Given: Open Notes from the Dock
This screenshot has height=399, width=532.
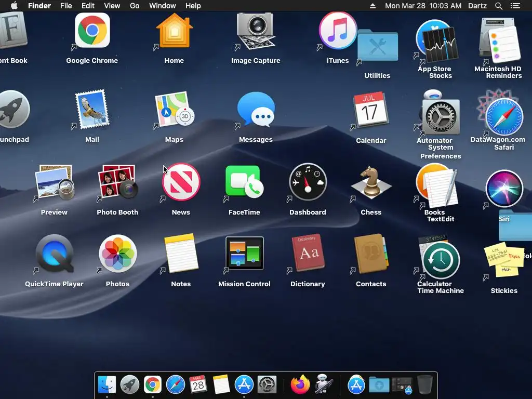Looking at the screenshot, I should [221, 384].
